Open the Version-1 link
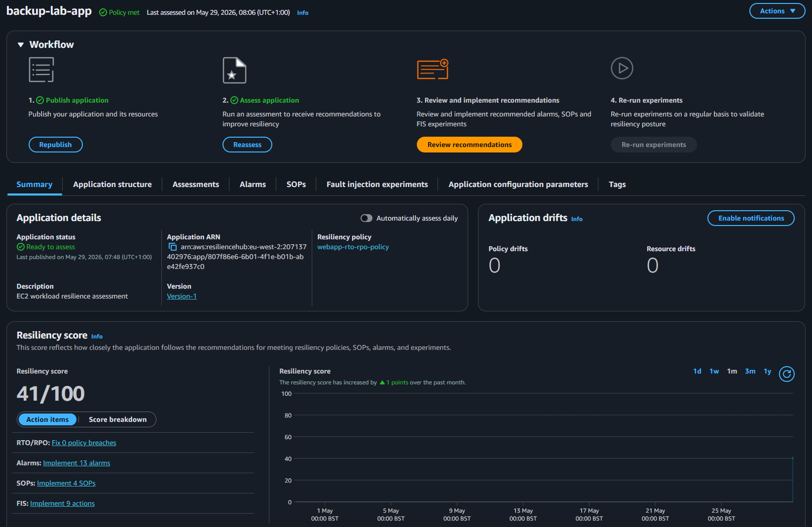This screenshot has width=812, height=527. (x=182, y=296)
